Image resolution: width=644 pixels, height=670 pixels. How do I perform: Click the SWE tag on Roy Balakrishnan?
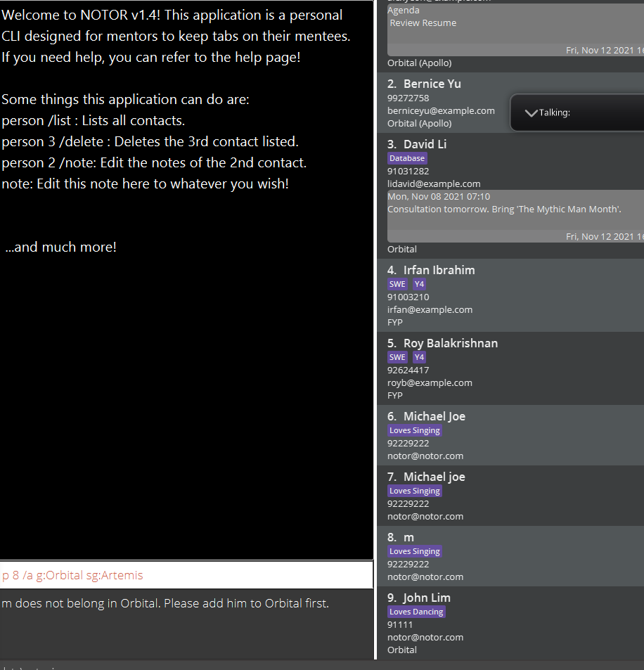tap(397, 357)
